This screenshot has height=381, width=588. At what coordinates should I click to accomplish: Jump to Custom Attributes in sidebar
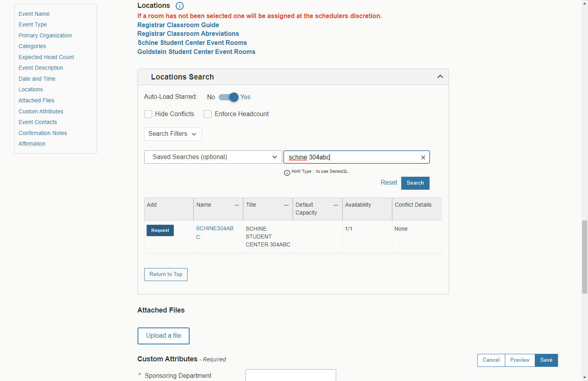click(41, 111)
